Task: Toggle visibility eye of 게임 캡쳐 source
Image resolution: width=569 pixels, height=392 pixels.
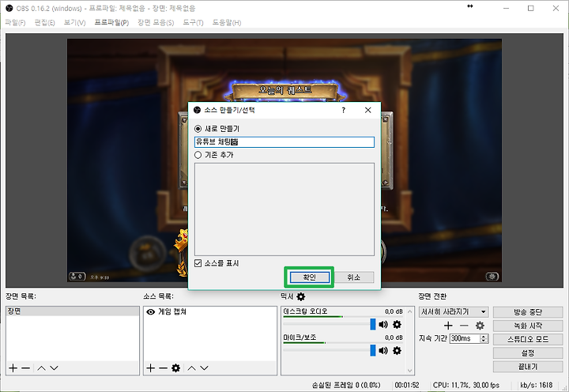Action: tap(151, 312)
